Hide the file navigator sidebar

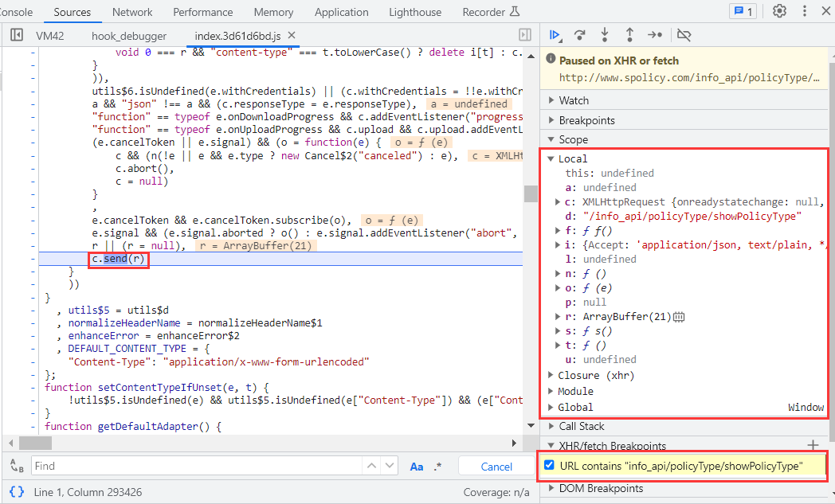17,36
